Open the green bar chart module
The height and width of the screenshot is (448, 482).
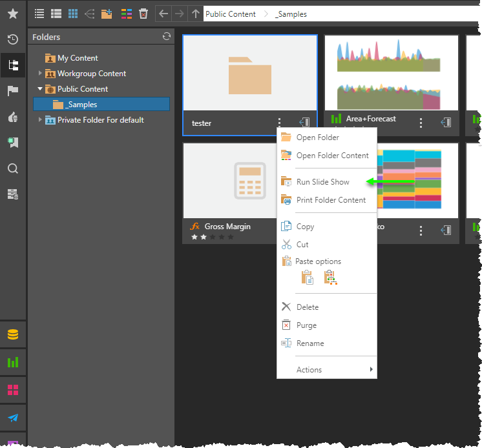pos(13,362)
